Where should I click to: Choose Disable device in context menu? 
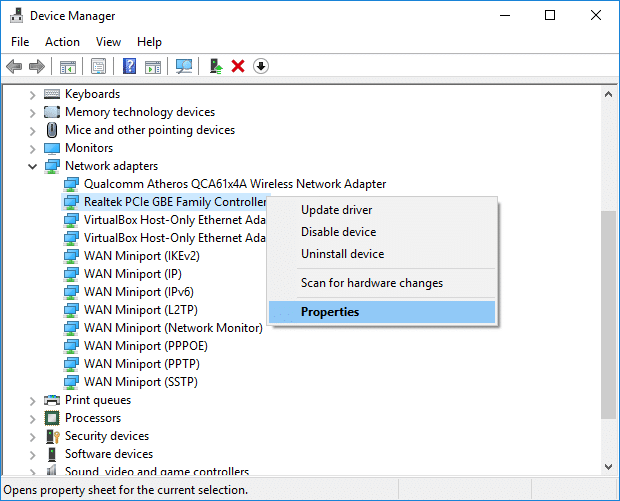[x=338, y=232]
